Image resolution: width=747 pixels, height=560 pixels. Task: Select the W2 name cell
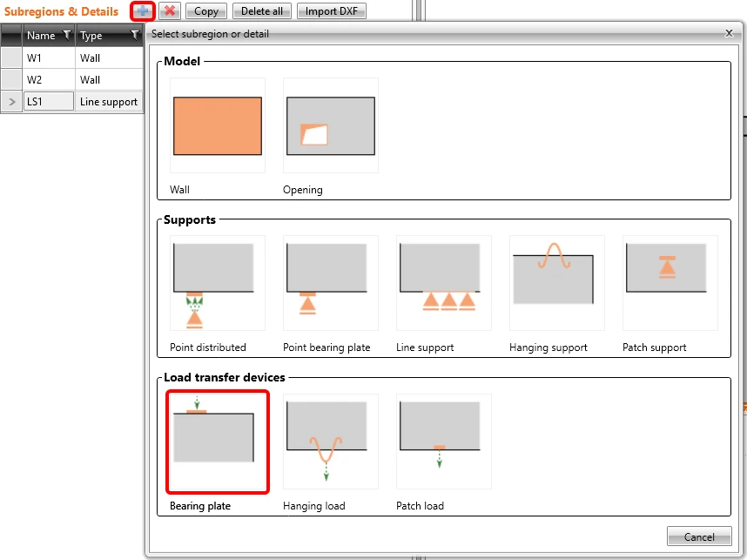pos(49,79)
